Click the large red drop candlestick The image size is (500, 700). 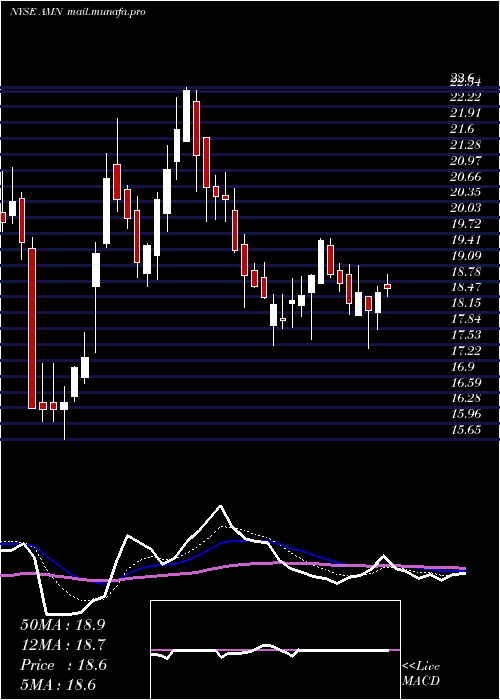32,329
